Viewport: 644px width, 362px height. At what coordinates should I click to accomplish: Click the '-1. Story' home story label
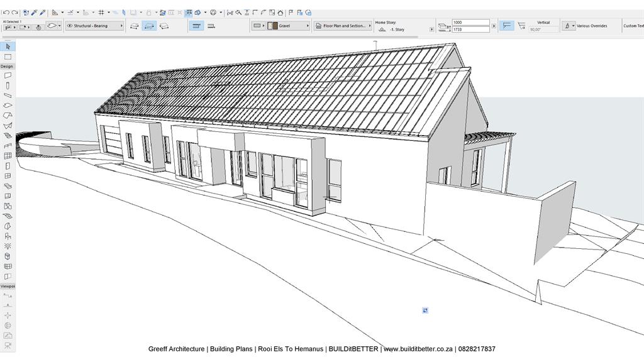coord(397,30)
